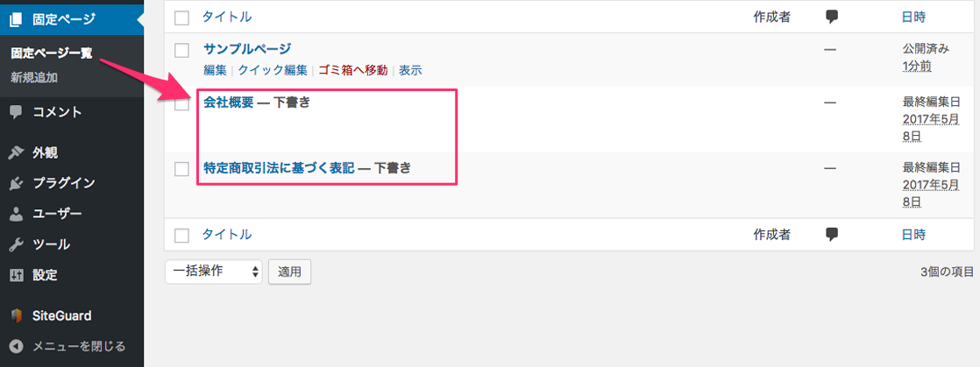The height and width of the screenshot is (367, 980).
Task: Select 新規追加 in the sidebar submenu
Action: pyautogui.click(x=34, y=78)
